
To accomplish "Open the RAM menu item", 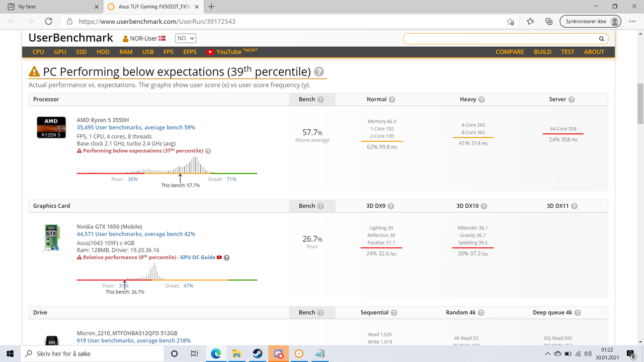I will (x=126, y=52).
